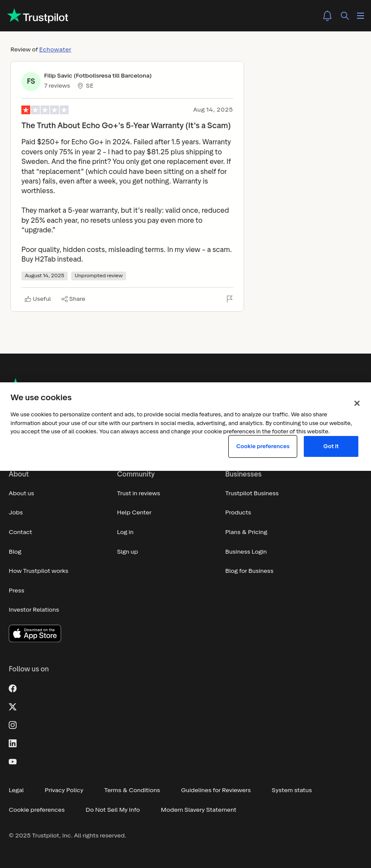Click the Cookie preferences button in banner
Image resolution: width=371 pixels, height=868 pixels.
click(x=263, y=446)
